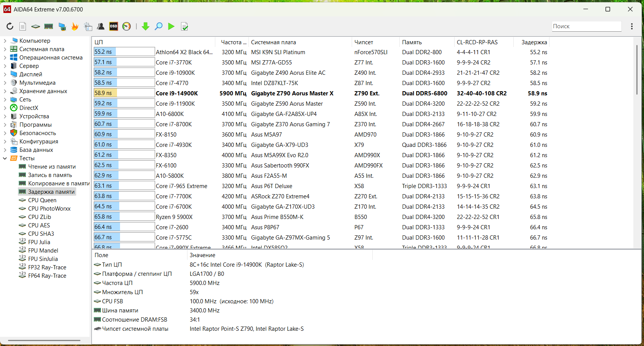Open the CPU SHA3 benchmark
This screenshot has width=644, height=346.
coord(41,234)
